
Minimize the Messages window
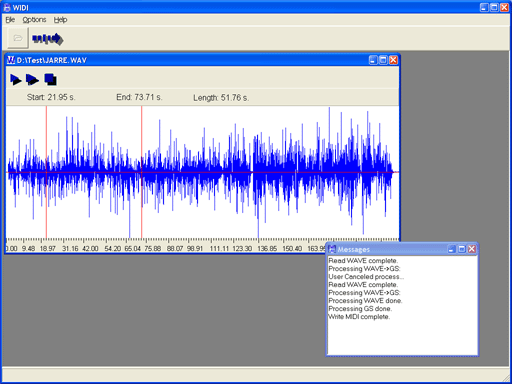(x=452, y=249)
